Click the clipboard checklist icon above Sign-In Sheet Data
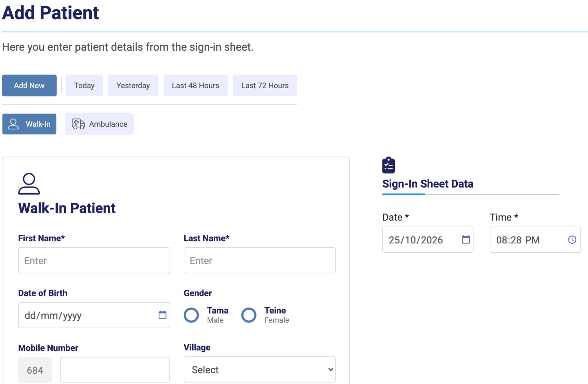This screenshot has width=588, height=384. coord(388,165)
